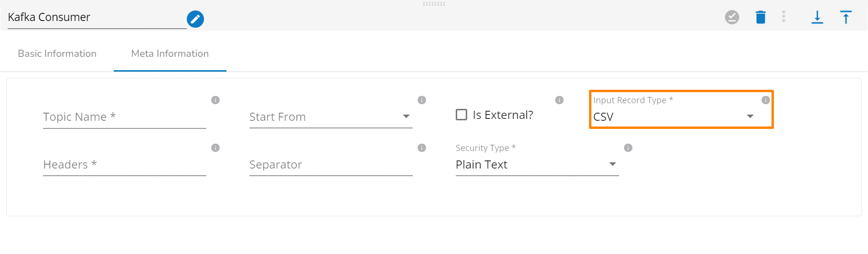The width and height of the screenshot is (868, 254).
Task: Enable the Is External checkbox
Action: coord(461,115)
